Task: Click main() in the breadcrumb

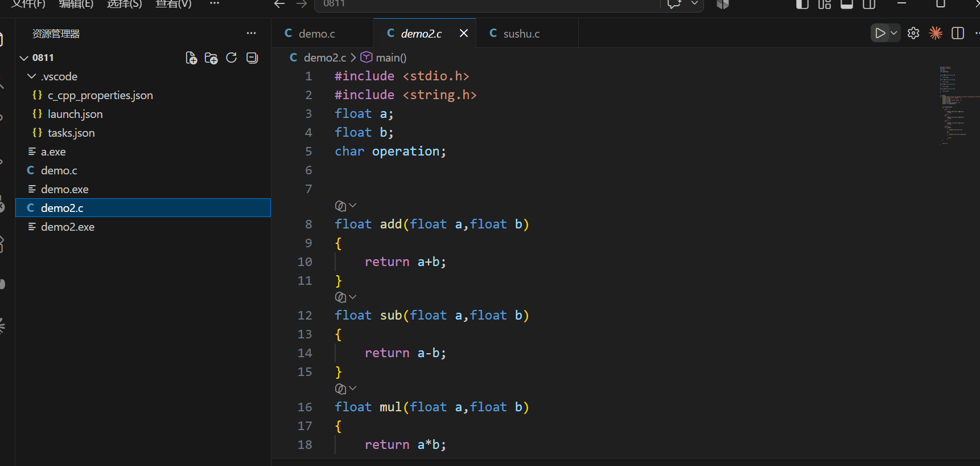Action: 391,58
